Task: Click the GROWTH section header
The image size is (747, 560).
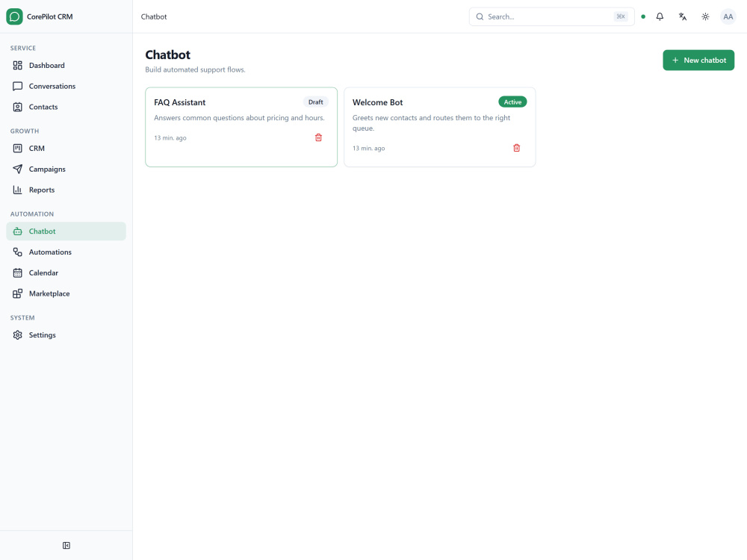Action: 25,131
